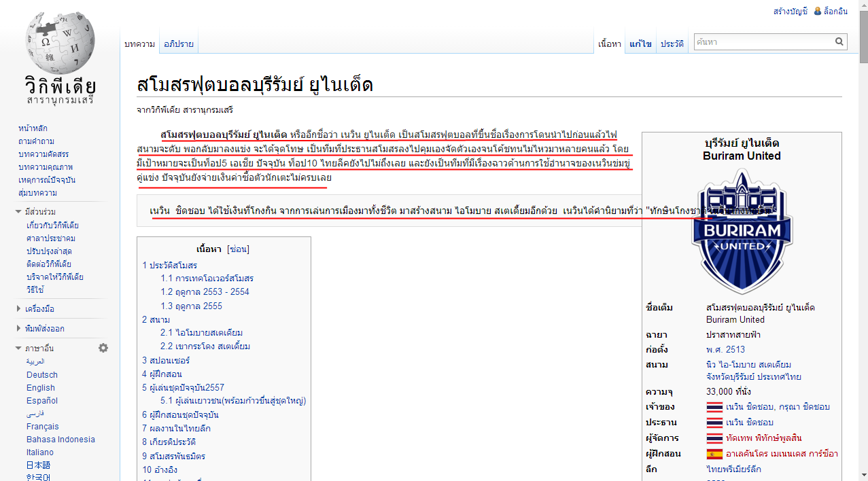Switch to 日本語 language version

tap(39, 465)
